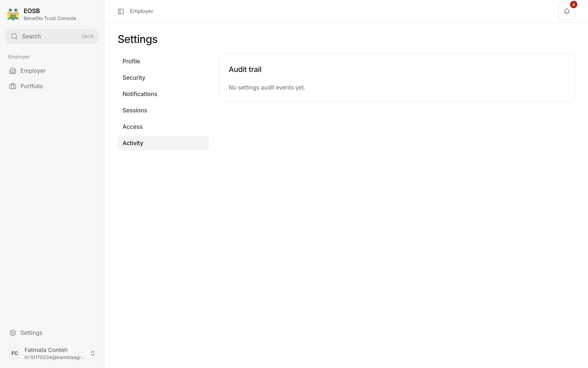
Task: Click the Settings gear icon
Action: (13, 333)
